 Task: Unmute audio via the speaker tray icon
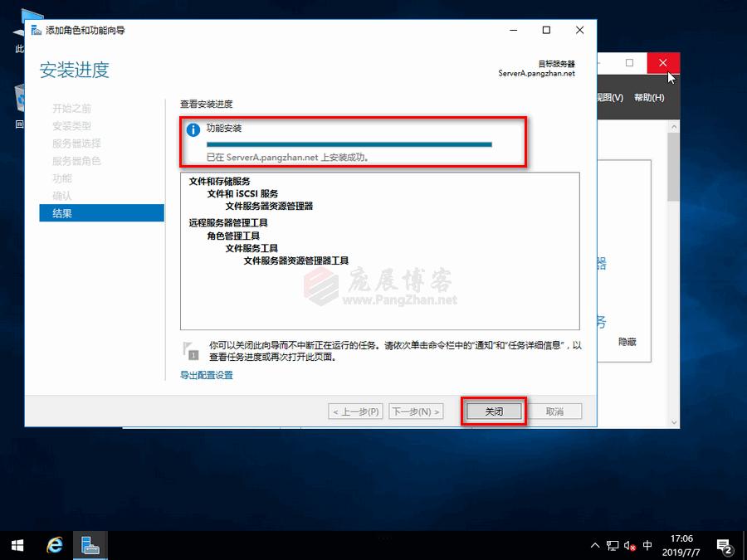[628, 545]
